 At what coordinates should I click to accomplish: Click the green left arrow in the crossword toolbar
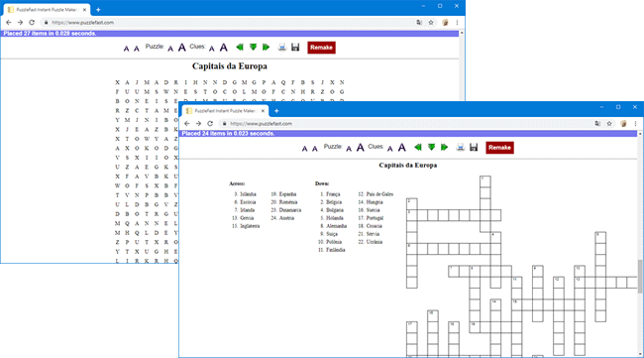[418, 147]
